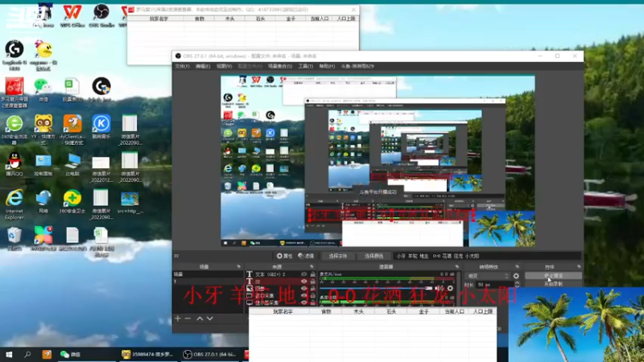644x362 pixels.
Task: Add a scene with the plus icon
Action: click(x=178, y=319)
